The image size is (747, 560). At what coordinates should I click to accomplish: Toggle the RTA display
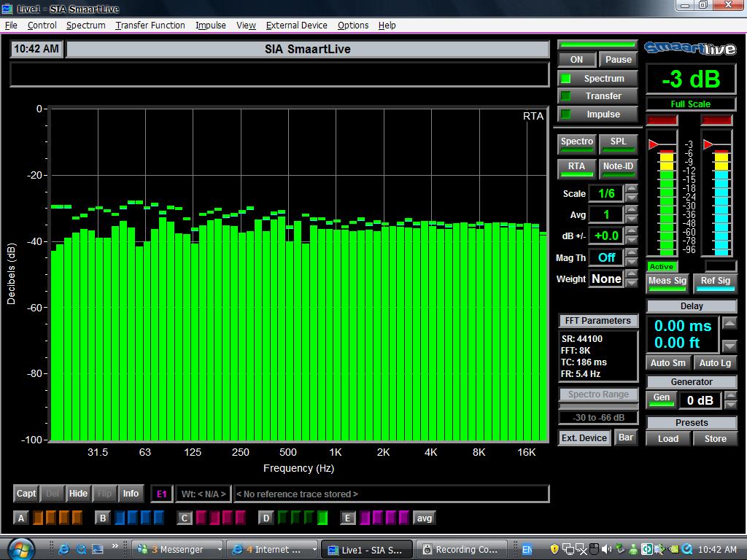pyautogui.click(x=576, y=168)
